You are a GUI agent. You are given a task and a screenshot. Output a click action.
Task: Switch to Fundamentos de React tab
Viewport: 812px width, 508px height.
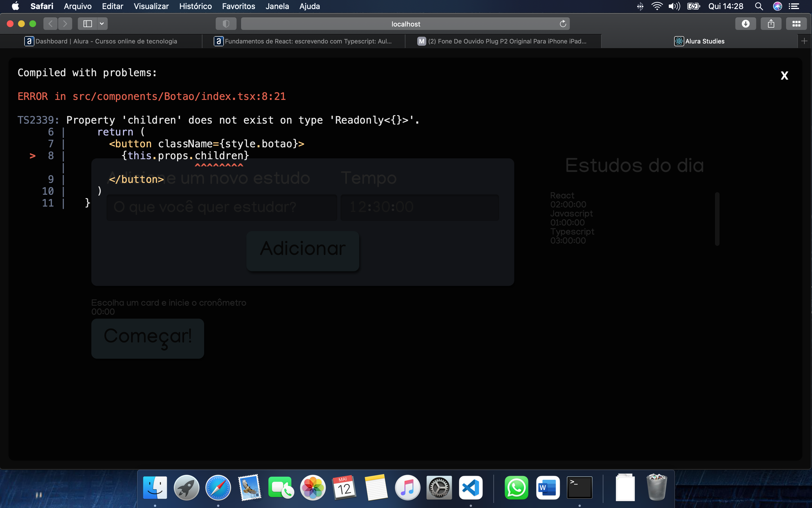[x=303, y=41]
